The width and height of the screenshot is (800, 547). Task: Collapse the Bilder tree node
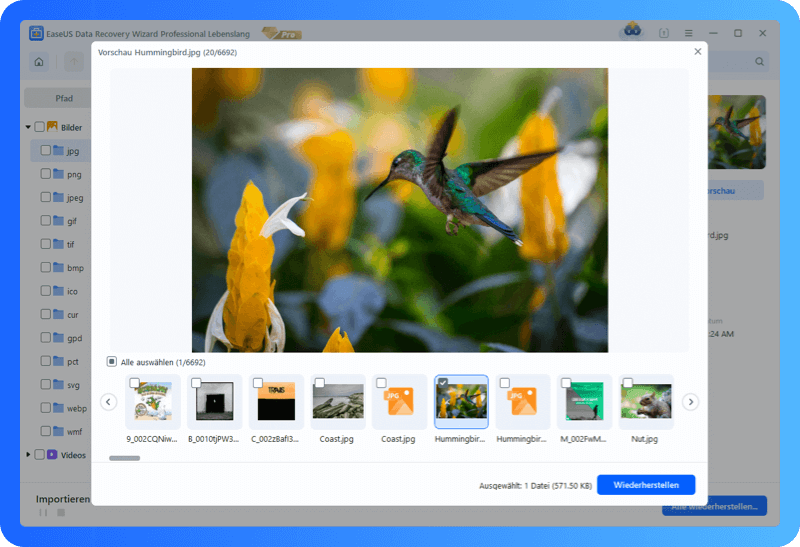point(29,128)
